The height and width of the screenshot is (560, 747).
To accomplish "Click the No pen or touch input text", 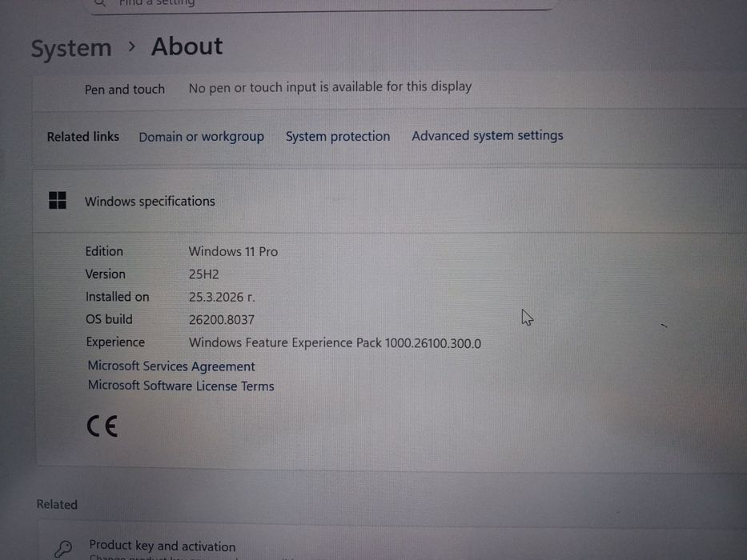I will (x=330, y=87).
